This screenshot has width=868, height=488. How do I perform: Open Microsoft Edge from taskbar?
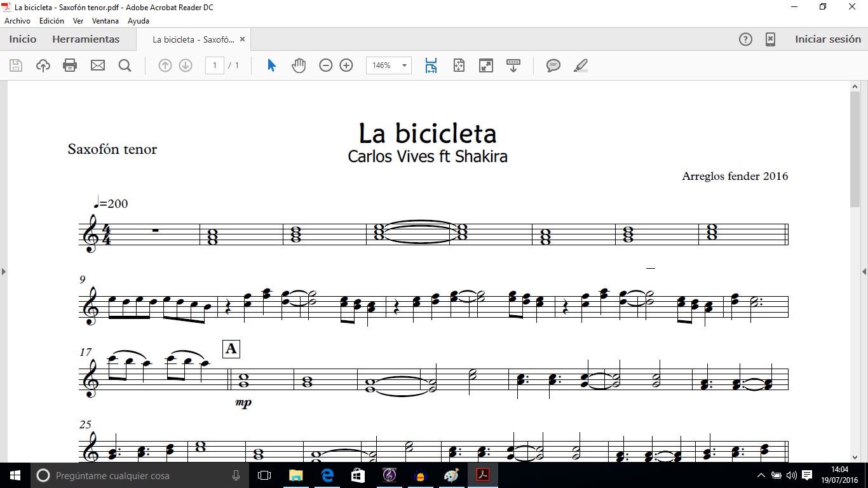coord(327,475)
